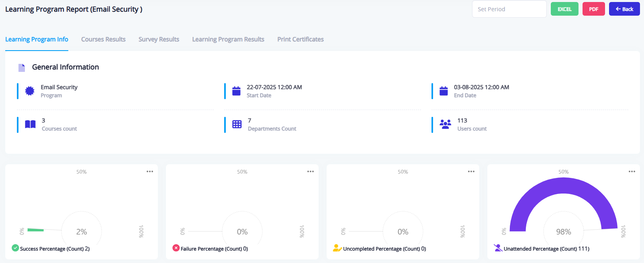Export the report with the EXCEL button
The image size is (644, 263).
564,9
